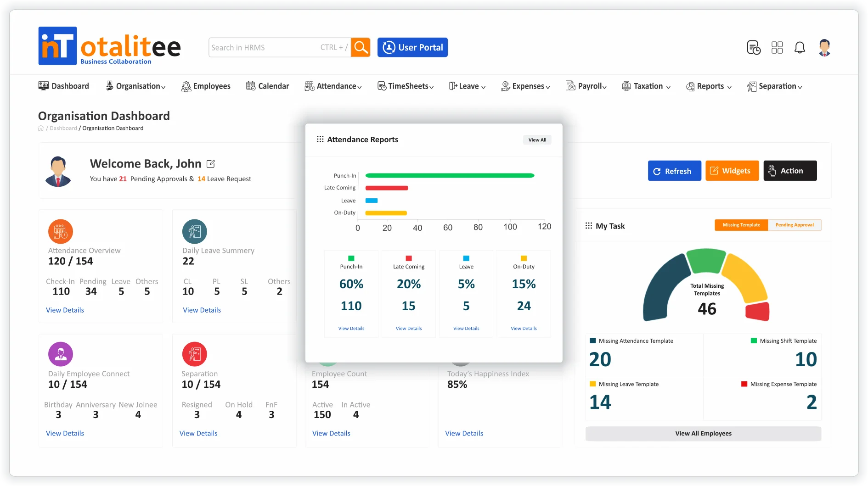868x486 pixels.
Task: Click the green Punch-In bar in chart
Action: [x=450, y=175]
